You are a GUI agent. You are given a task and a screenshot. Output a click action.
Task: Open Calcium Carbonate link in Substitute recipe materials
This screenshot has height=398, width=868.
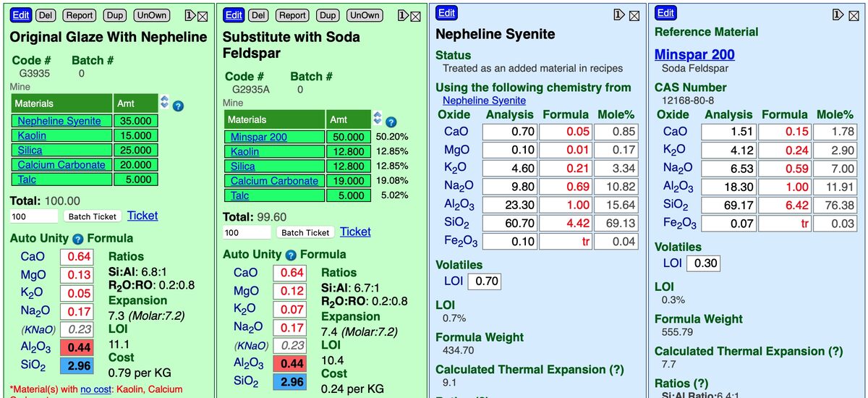coord(275,181)
